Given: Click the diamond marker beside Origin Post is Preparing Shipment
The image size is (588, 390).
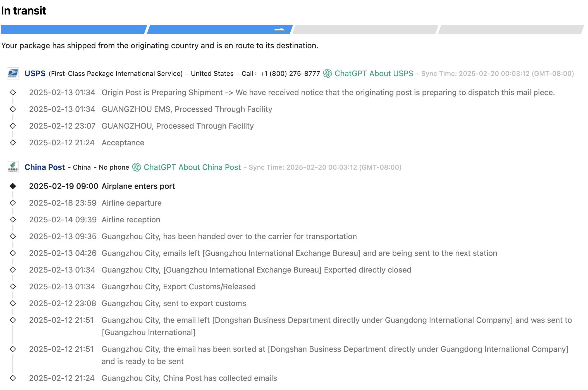Looking at the screenshot, I should 13,92.
